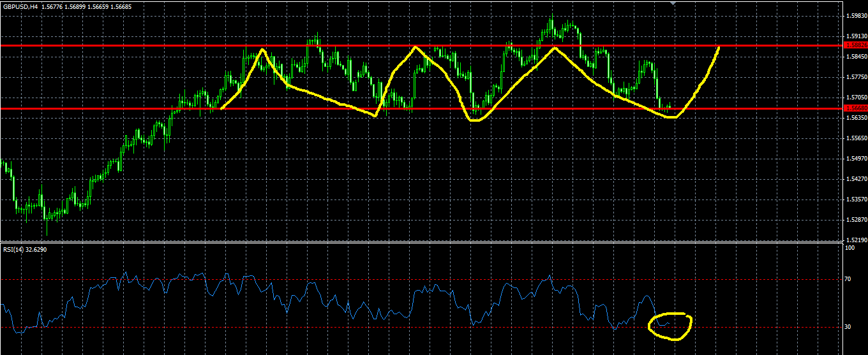Screen dimensions: 868x355
Task: Click the latest green candle at the right
Action: click(x=670, y=106)
